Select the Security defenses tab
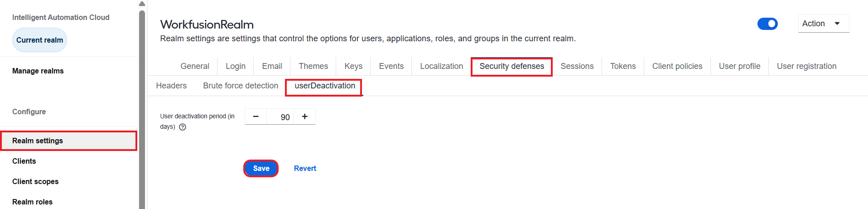868x209 pixels. (x=511, y=66)
